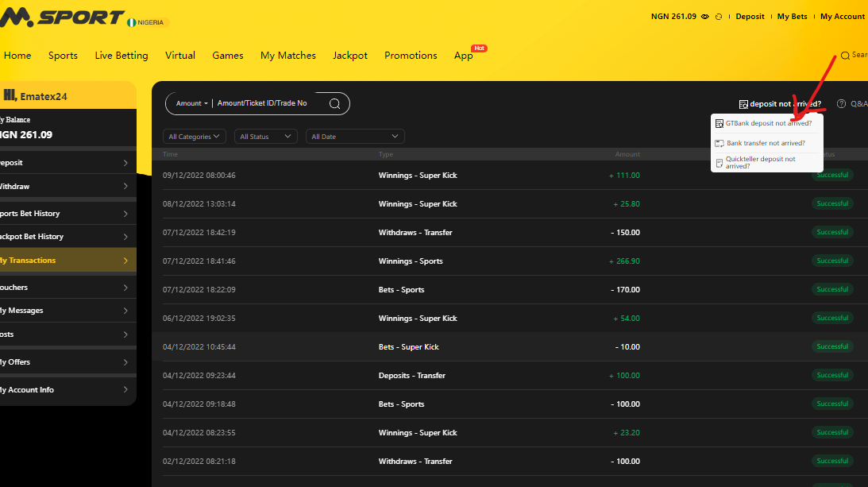Click the Deposit link in the top bar

click(x=750, y=16)
